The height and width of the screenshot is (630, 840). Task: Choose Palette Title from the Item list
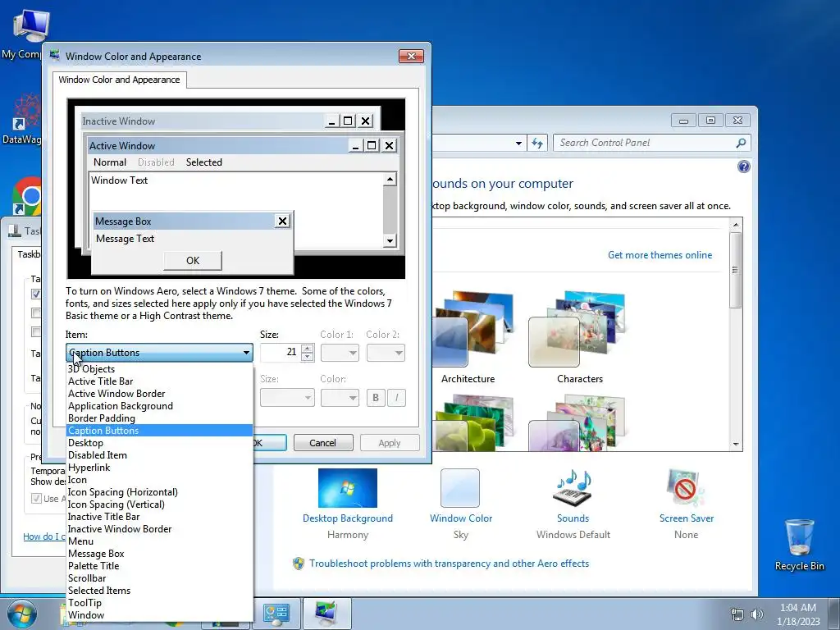[x=159, y=566]
